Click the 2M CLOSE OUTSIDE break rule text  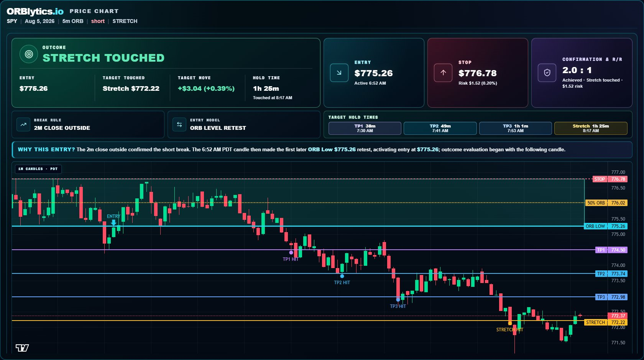pyautogui.click(x=62, y=128)
